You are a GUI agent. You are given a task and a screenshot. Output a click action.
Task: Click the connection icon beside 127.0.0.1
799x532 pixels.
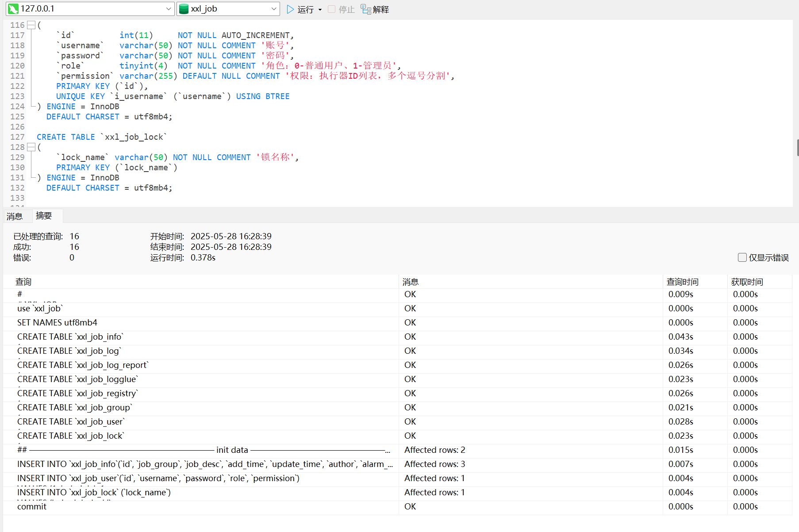click(13, 9)
